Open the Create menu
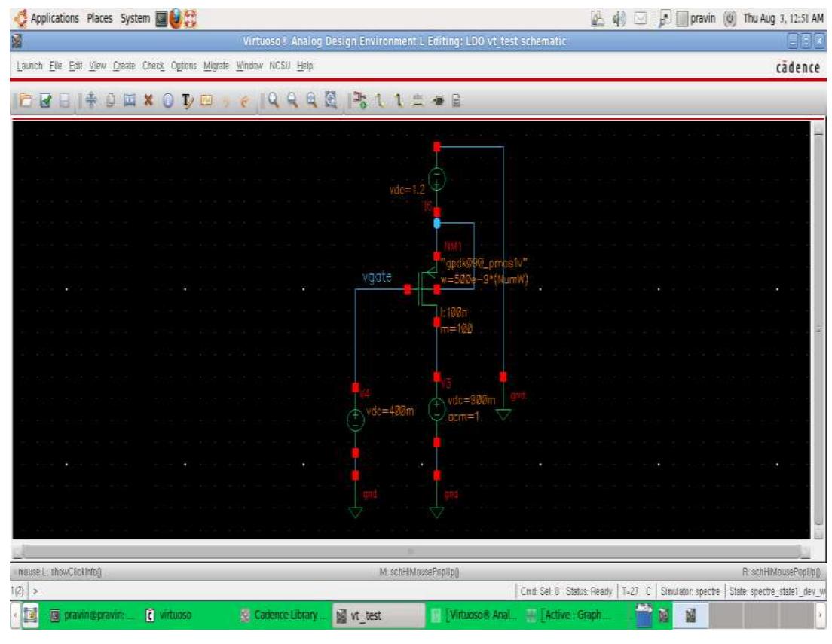 pos(124,66)
